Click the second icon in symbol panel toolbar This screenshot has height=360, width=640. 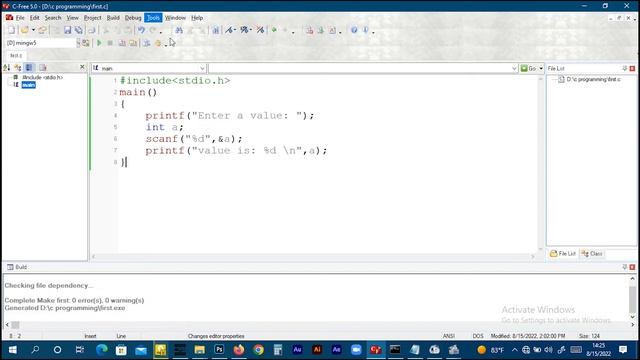pos(18,68)
